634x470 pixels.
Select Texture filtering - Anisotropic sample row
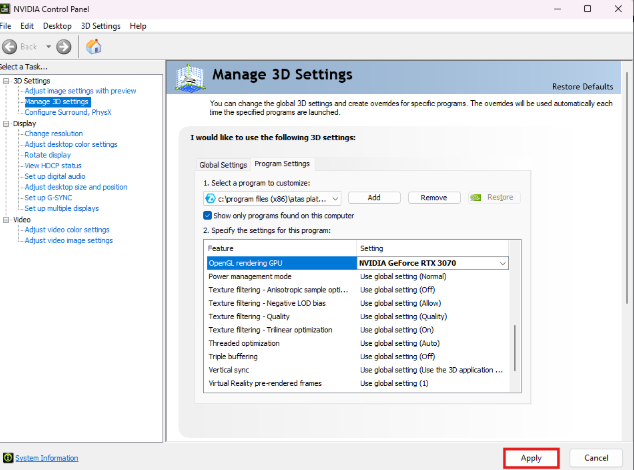357,290
